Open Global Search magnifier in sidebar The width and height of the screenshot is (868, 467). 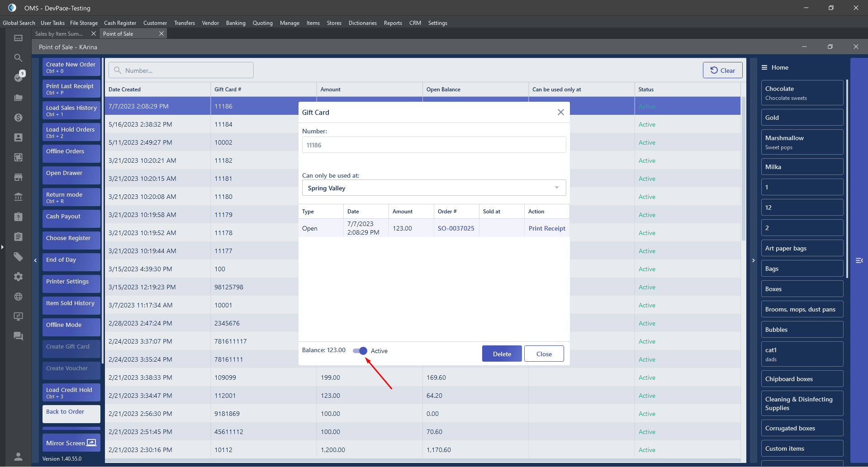pyautogui.click(x=18, y=58)
